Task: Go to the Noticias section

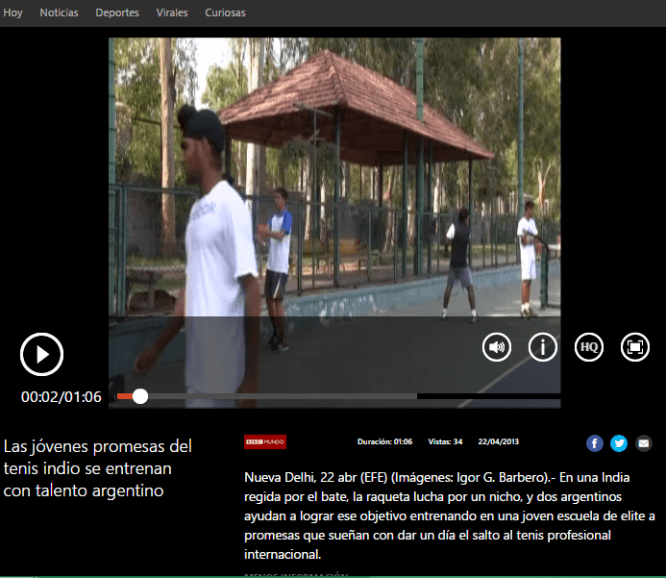Action: pos(59,13)
